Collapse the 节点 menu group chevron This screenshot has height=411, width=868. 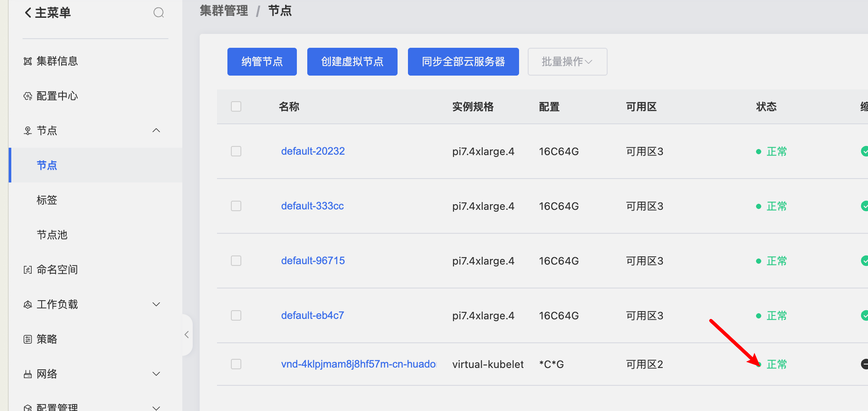click(156, 130)
